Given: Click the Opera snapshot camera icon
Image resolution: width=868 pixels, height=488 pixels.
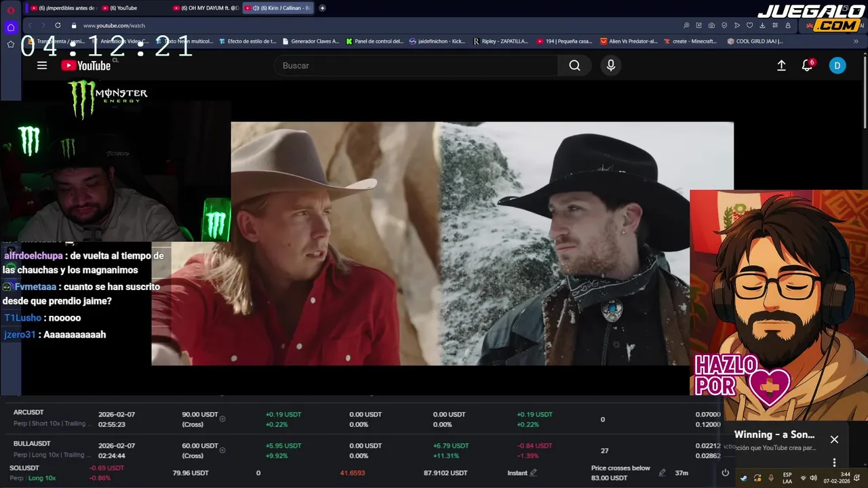Looking at the screenshot, I should [x=711, y=25].
